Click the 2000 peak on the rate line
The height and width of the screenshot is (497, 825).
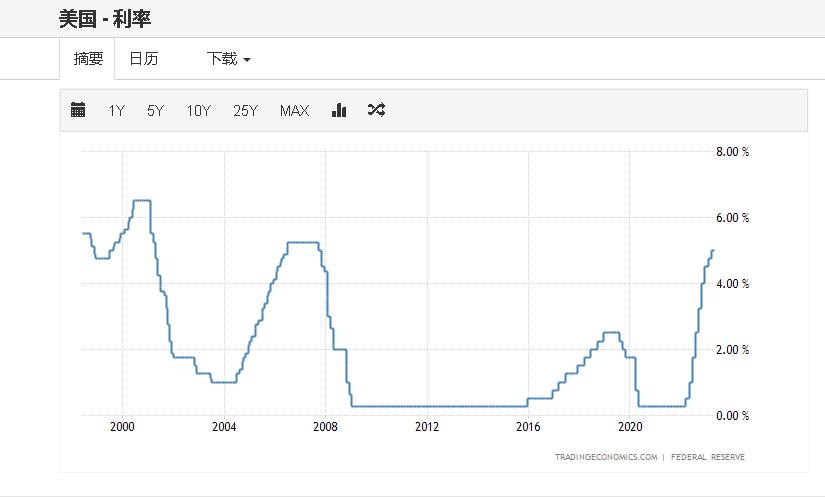pos(141,201)
